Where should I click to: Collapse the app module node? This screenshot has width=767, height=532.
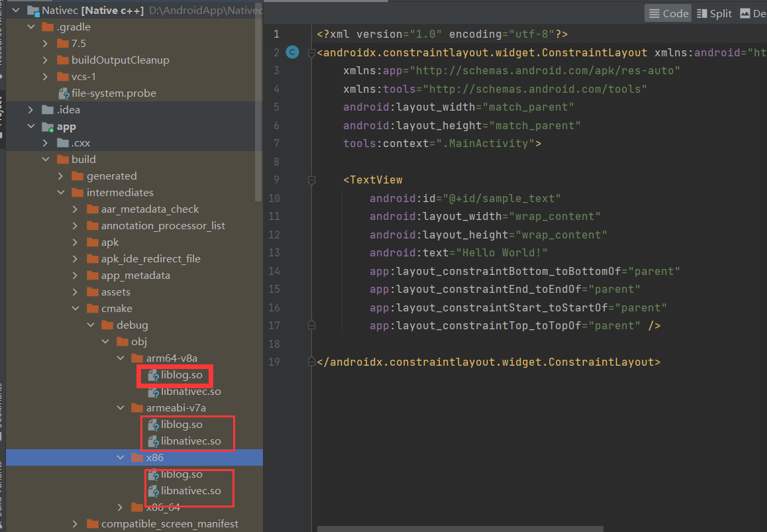click(31, 127)
